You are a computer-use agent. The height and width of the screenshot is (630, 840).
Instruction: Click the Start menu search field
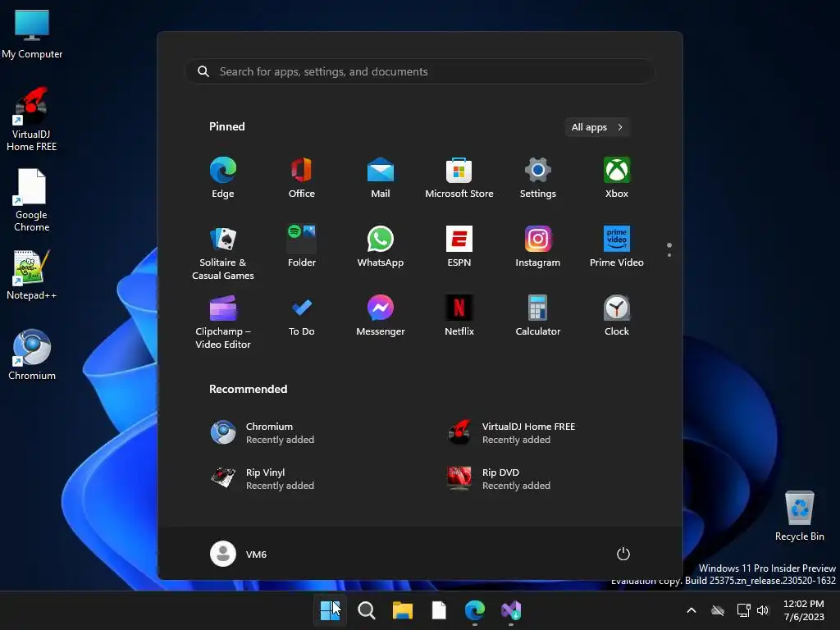pyautogui.click(x=419, y=71)
